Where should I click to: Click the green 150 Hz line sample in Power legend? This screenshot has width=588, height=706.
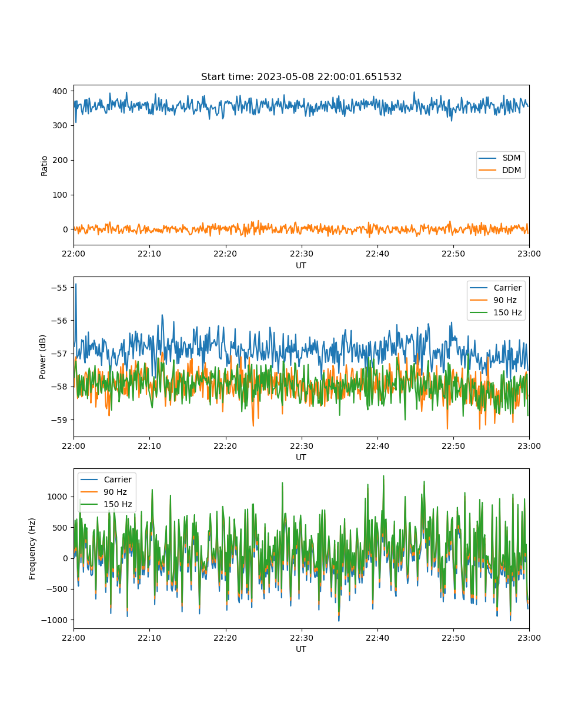pos(479,313)
